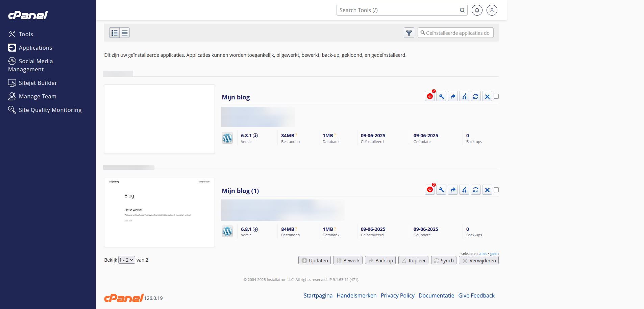Screen dimensions: 644x309
Task: Click the clone icon for Mijn blog
Action: point(464,97)
